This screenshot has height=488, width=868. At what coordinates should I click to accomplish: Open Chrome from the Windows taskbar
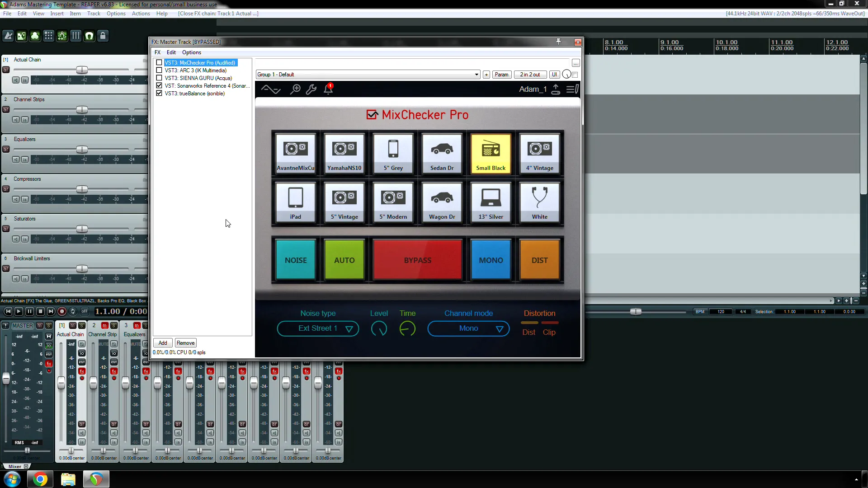pyautogui.click(x=40, y=479)
